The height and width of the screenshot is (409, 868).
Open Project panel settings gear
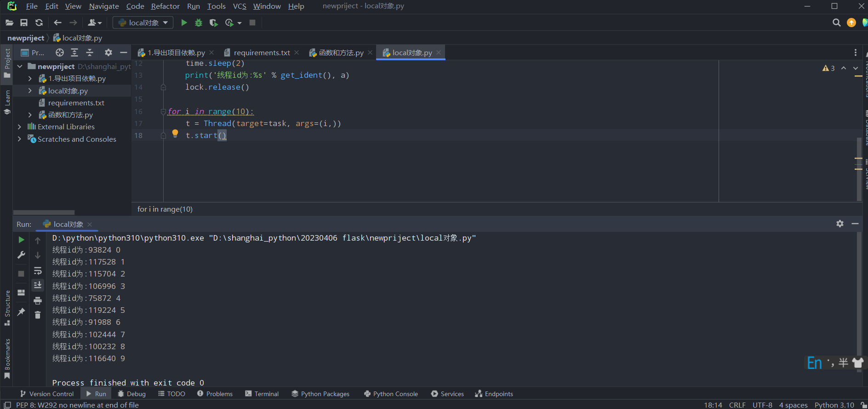108,52
